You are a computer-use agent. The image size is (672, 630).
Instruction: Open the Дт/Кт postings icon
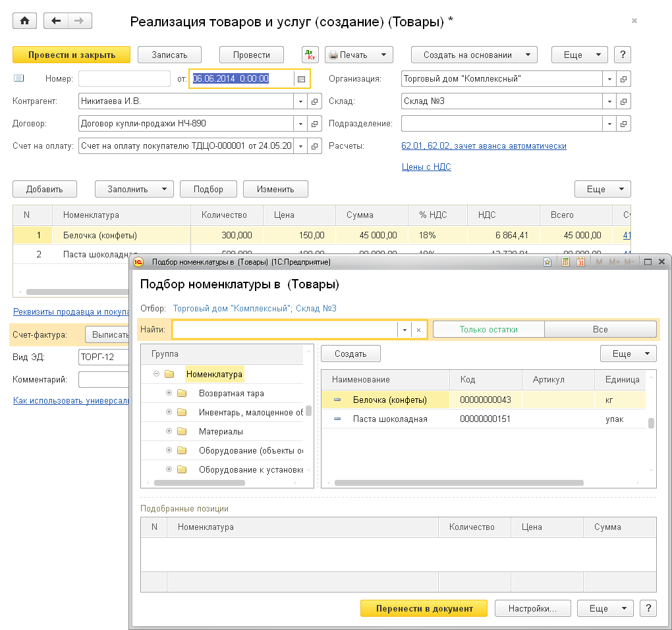click(310, 55)
